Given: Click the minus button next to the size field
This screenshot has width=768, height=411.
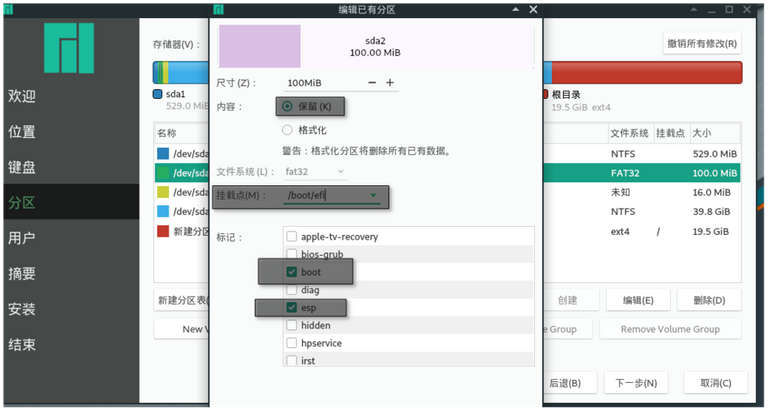Looking at the screenshot, I should click(372, 83).
